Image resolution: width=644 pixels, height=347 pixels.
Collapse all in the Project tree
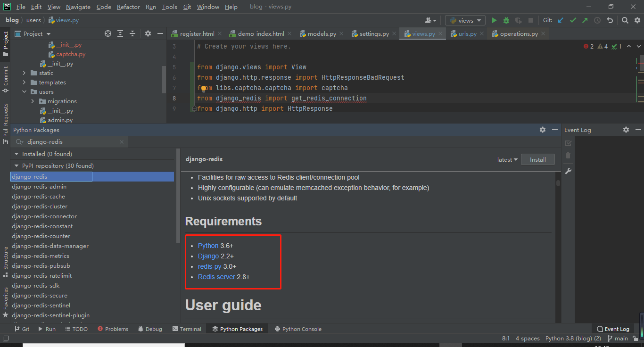tap(132, 33)
